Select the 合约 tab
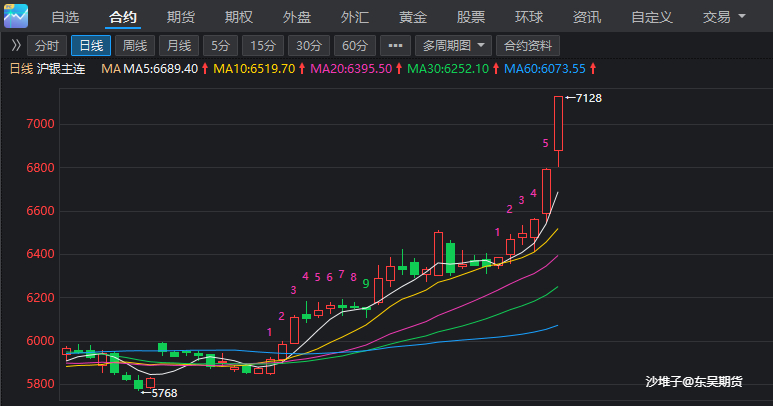The height and width of the screenshot is (406, 773). click(123, 17)
